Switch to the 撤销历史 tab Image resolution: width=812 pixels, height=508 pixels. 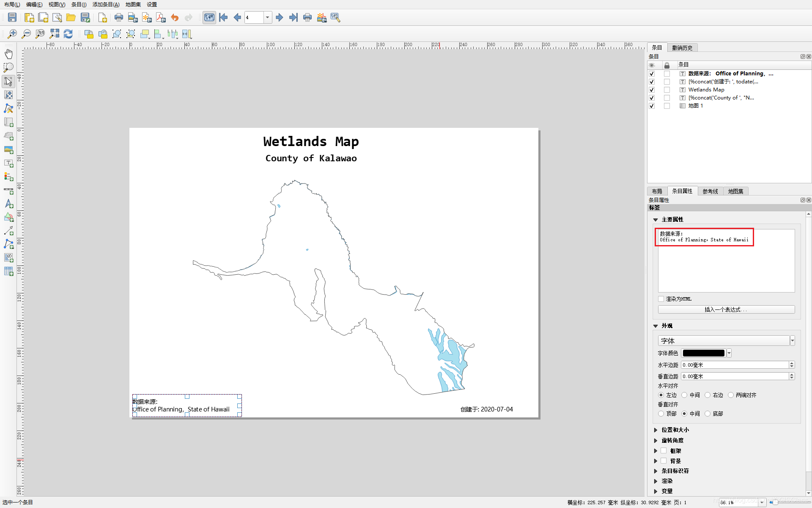[682, 48]
